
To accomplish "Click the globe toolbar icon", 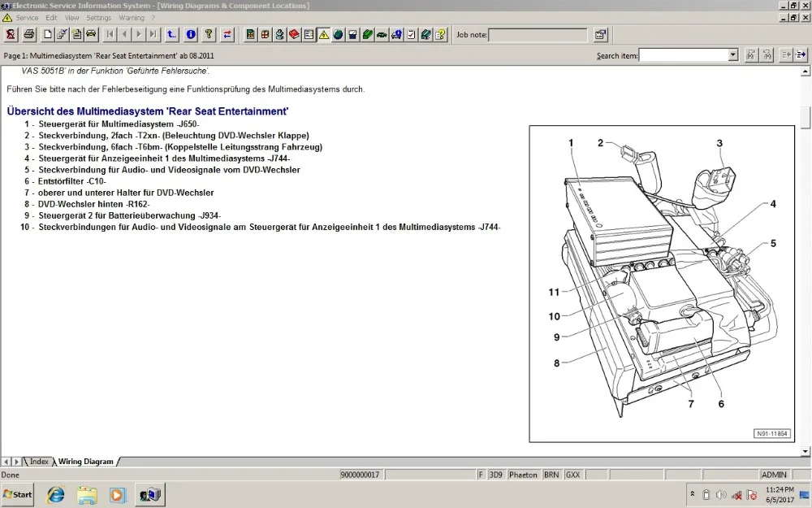I will click(x=338, y=35).
